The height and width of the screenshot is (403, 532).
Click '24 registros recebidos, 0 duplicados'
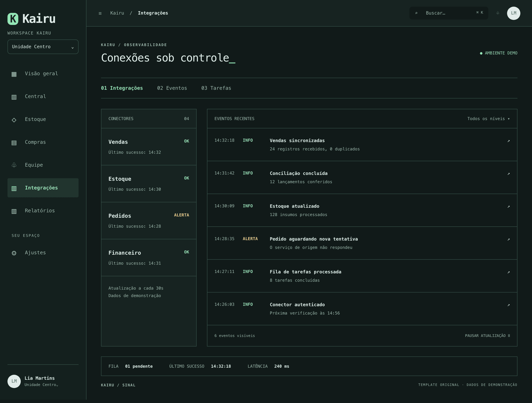pyautogui.click(x=315, y=149)
